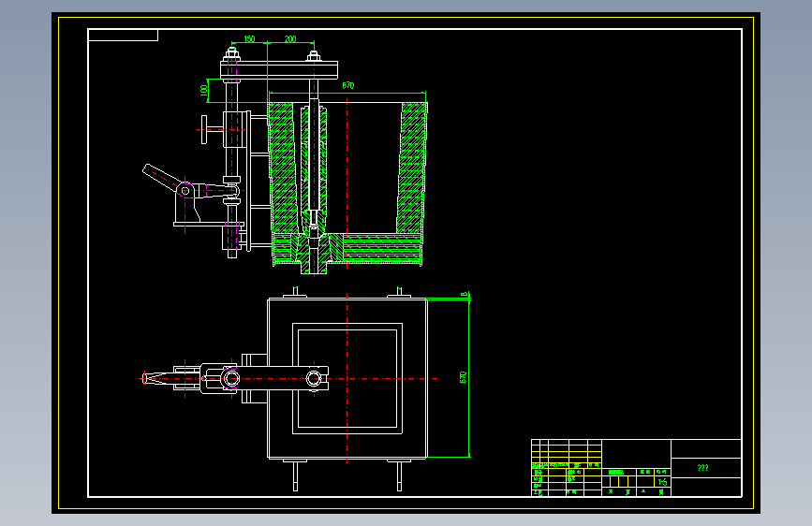Image resolution: width=812 pixels, height=526 pixels.
Task: Click the 200 dimension label
Action: (x=290, y=38)
